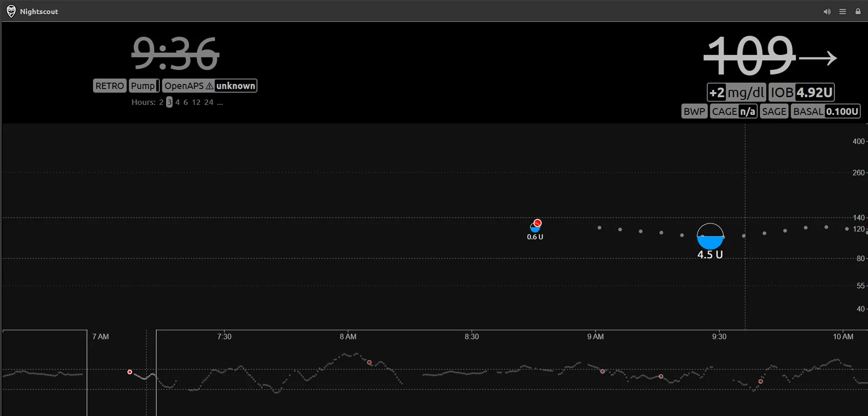Expand the IOB 4.92U pill details
868x416 pixels.
[x=801, y=93]
